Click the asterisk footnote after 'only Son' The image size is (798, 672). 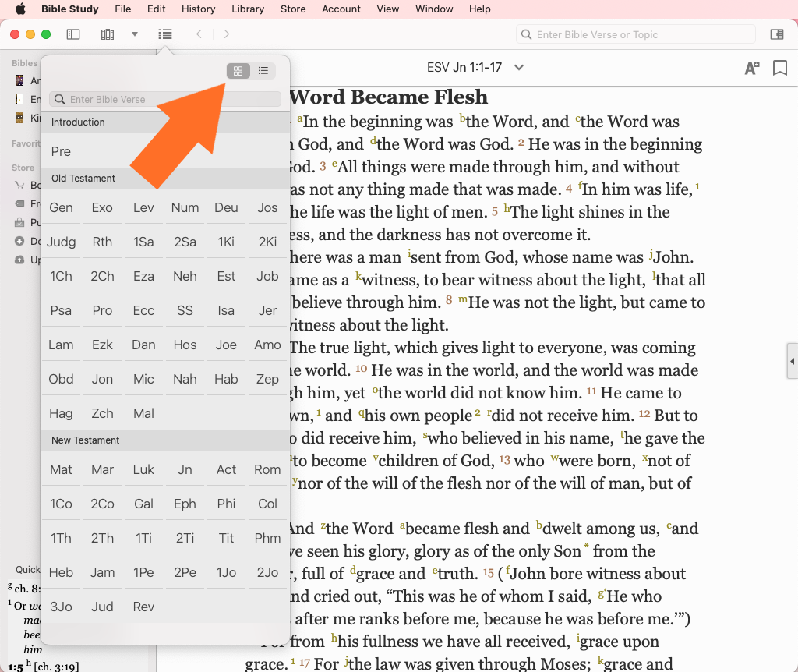[586, 546]
